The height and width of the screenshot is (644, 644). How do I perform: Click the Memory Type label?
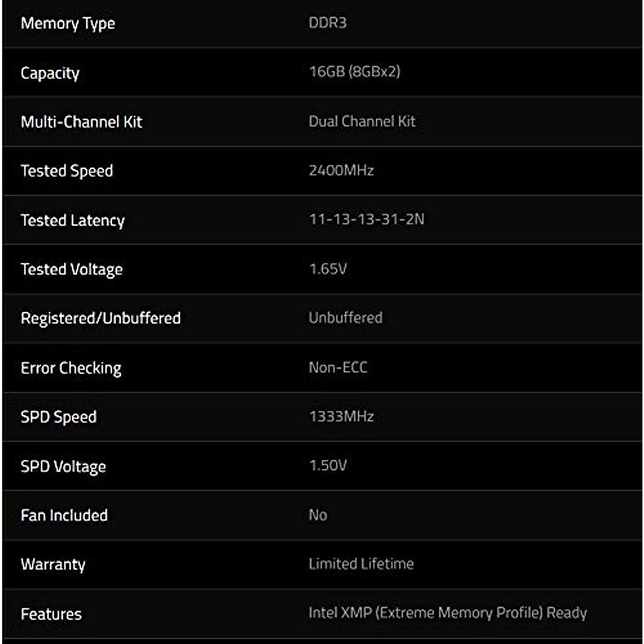(68, 24)
